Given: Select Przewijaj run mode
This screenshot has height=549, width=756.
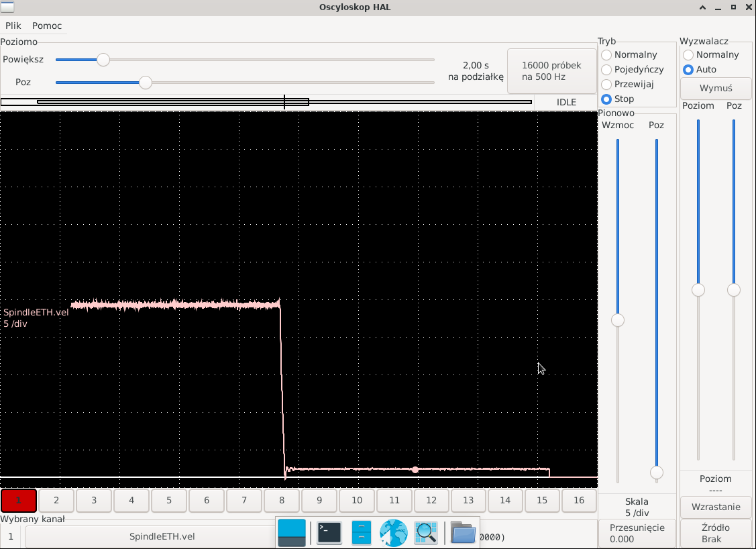Looking at the screenshot, I should coord(628,84).
